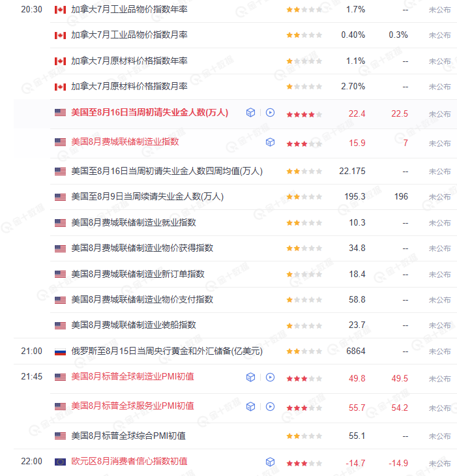Open data cube icon for 美国至8月16日当周初请失业金人数
Viewport: 457px width, 476px height.
(x=250, y=113)
